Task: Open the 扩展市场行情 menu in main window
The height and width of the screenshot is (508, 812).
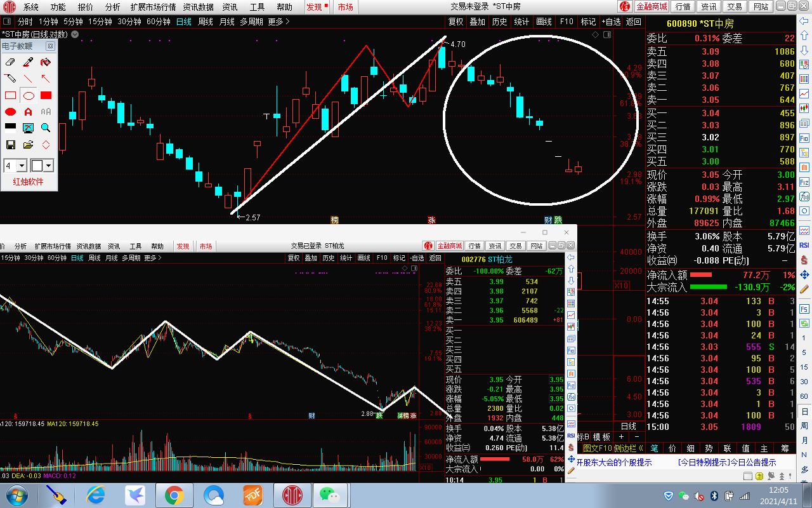Action: coord(153,7)
